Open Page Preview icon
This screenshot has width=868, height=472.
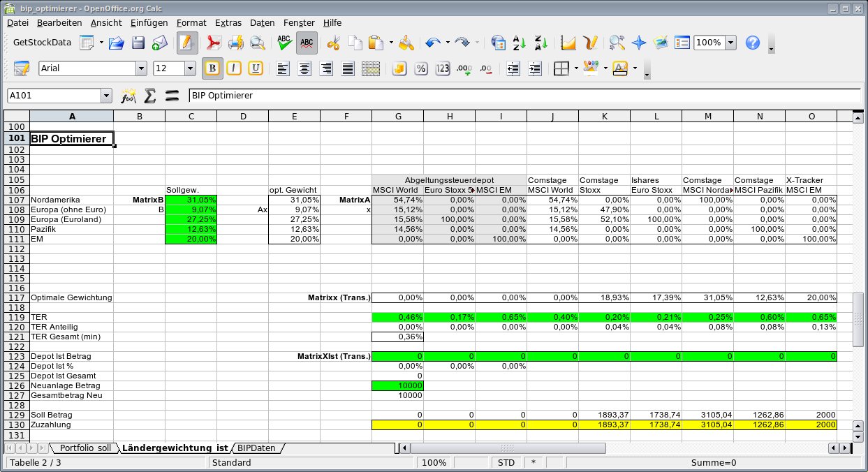[258, 43]
